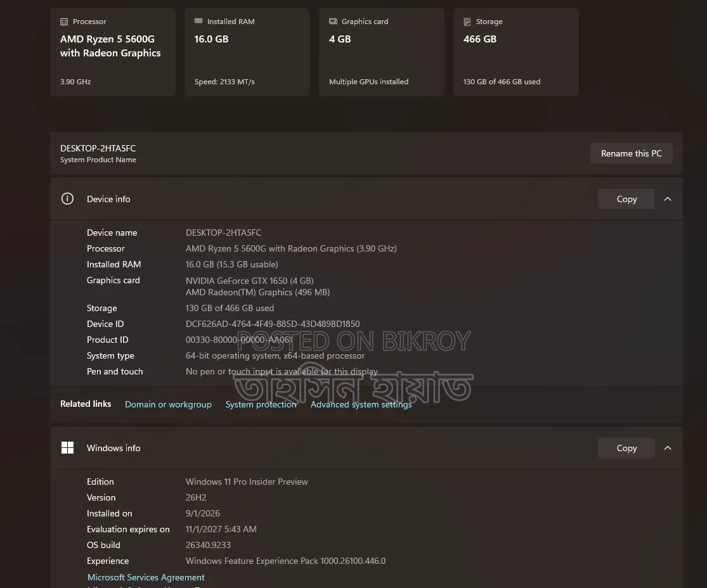Click the Device info circle icon
Image resolution: width=707 pixels, height=588 pixels.
click(x=67, y=199)
